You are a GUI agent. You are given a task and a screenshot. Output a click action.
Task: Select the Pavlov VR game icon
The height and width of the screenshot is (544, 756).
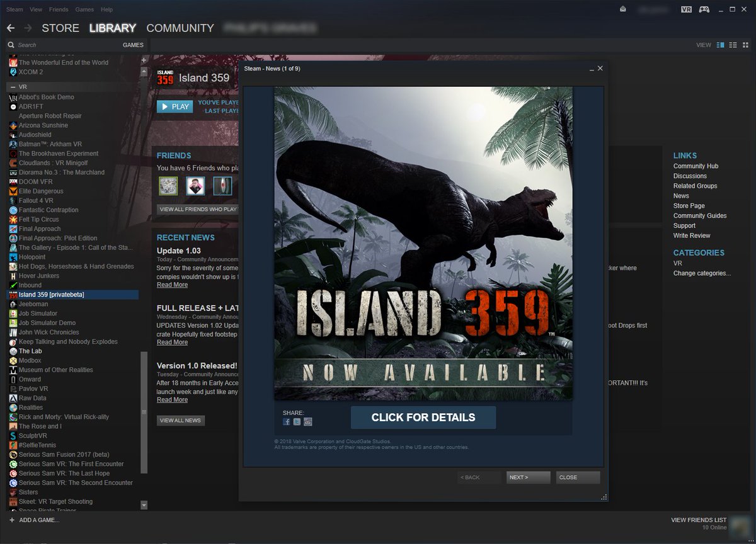[x=13, y=389]
